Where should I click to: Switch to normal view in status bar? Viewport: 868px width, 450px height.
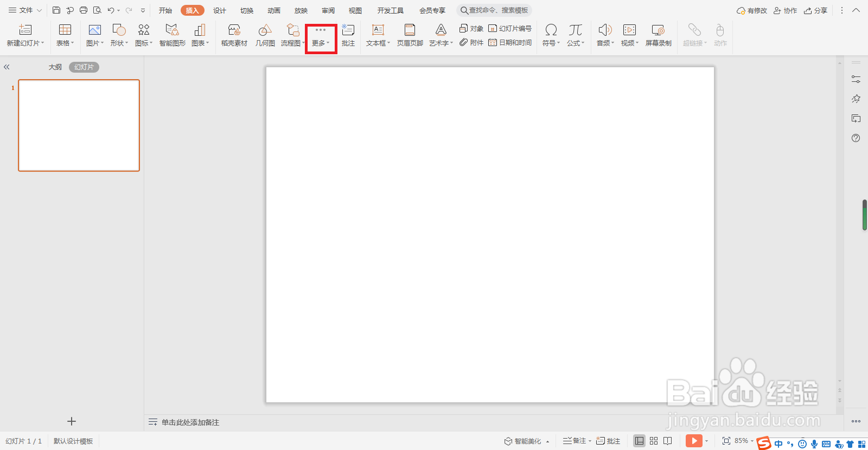coord(640,441)
